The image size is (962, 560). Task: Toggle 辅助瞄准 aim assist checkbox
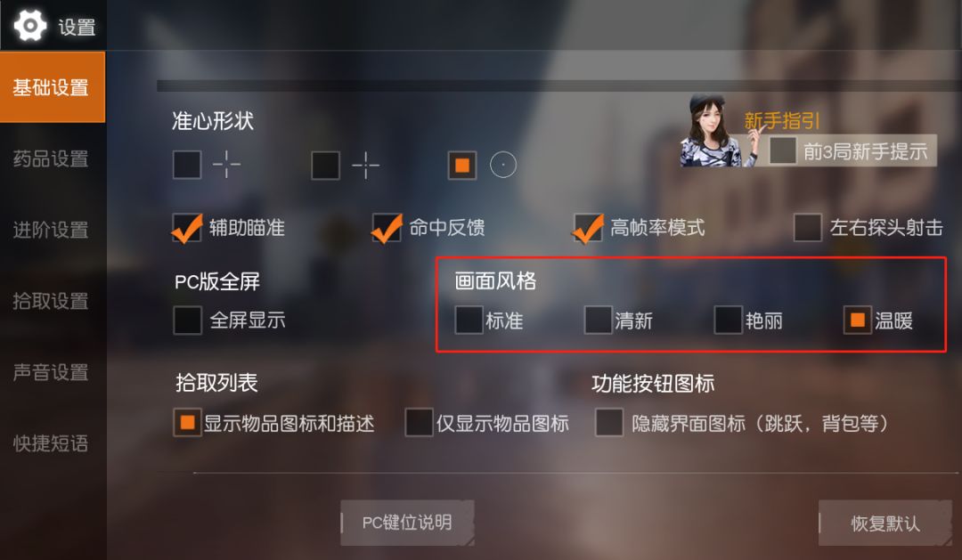click(187, 228)
